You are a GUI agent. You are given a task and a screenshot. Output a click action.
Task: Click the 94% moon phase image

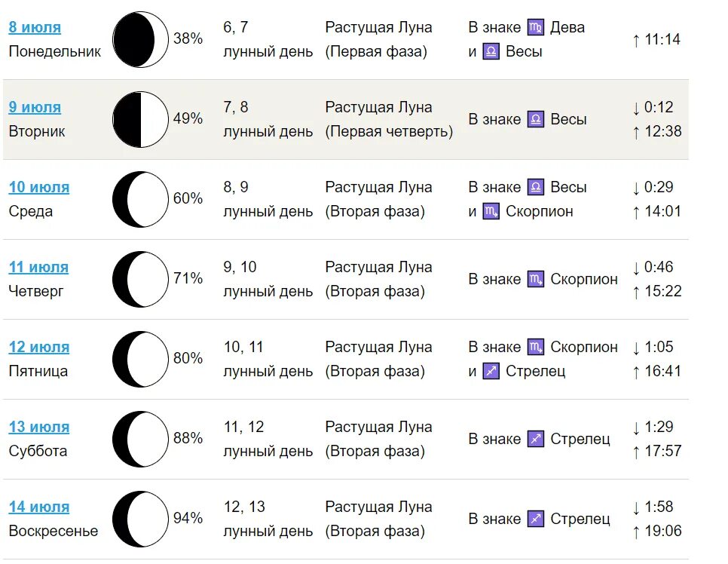click(x=141, y=519)
